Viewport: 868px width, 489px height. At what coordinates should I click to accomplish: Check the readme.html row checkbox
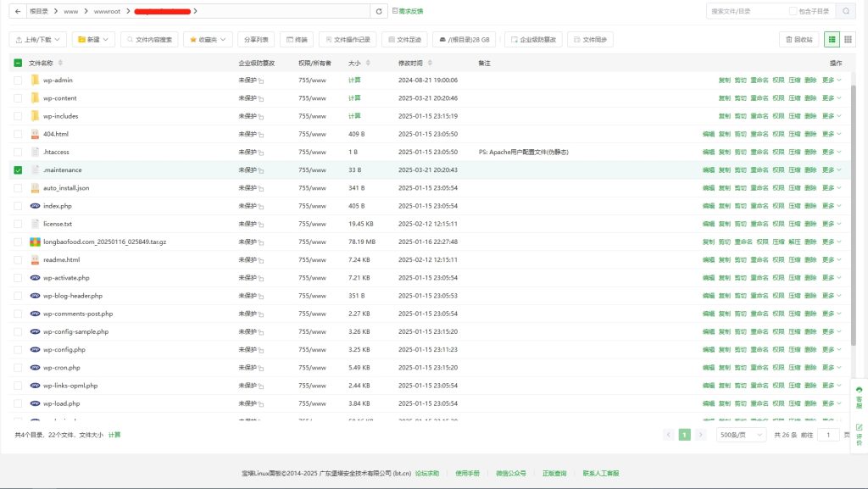tap(18, 260)
